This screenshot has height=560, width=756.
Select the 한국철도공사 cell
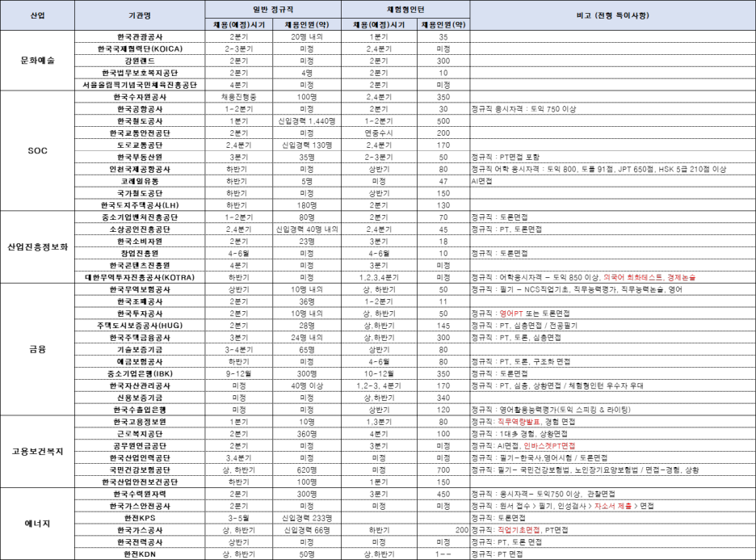click(140, 121)
